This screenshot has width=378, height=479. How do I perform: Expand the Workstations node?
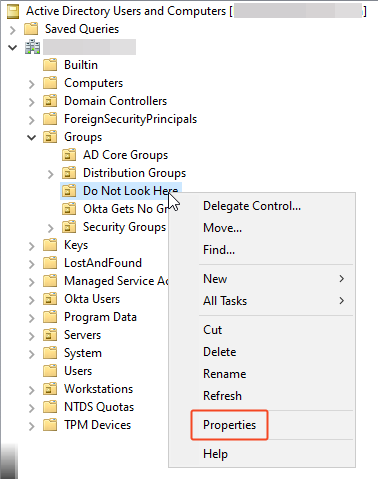pos(32,390)
